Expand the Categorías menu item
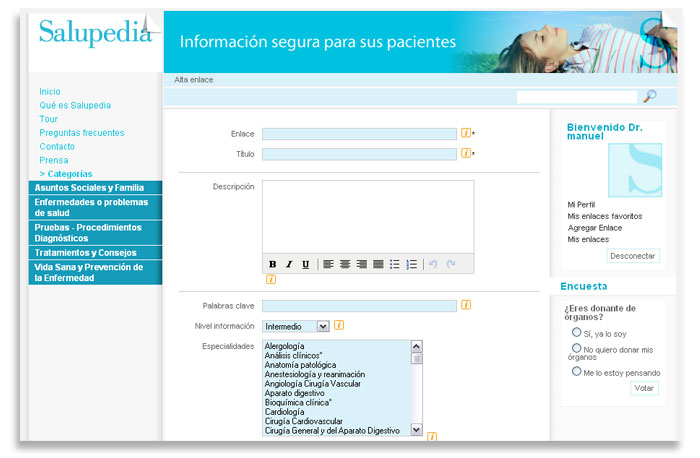Screen dimensions: 700x458 (x=66, y=174)
